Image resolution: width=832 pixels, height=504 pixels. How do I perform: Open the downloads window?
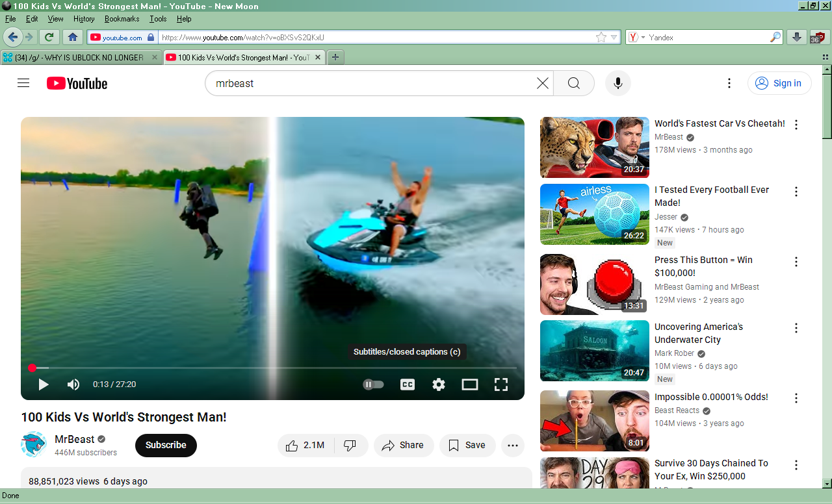pyautogui.click(x=797, y=37)
